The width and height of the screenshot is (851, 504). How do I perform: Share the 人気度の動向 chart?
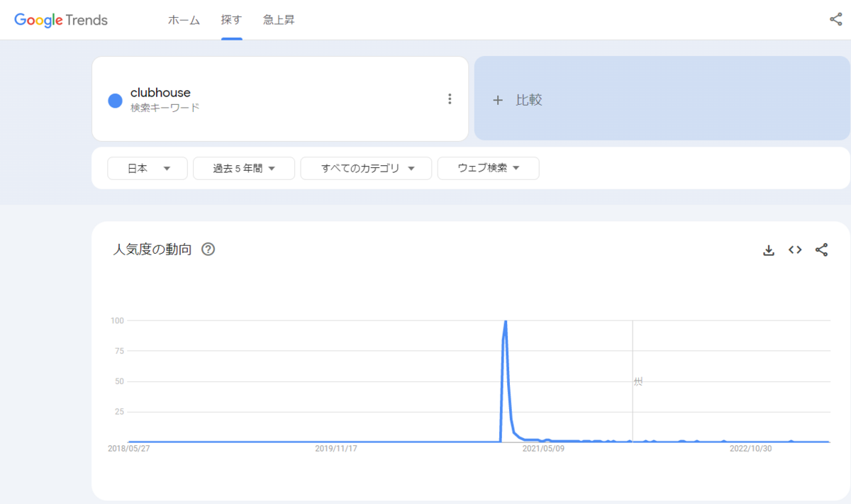pos(821,250)
